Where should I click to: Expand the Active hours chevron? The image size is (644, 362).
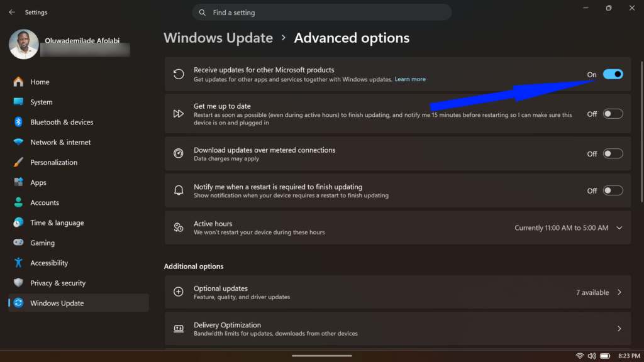(619, 228)
